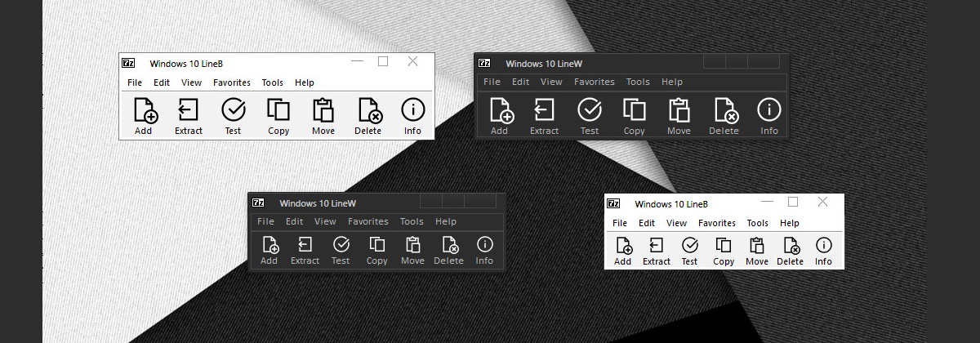The width and height of the screenshot is (980, 343).
Task: Click Delete icon in large light LineB window
Action: coord(369,110)
